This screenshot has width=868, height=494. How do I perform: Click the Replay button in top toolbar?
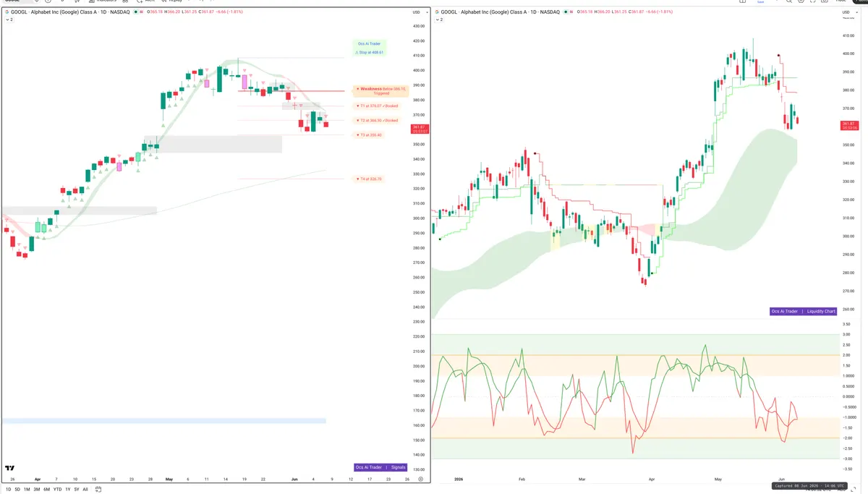[x=173, y=1]
